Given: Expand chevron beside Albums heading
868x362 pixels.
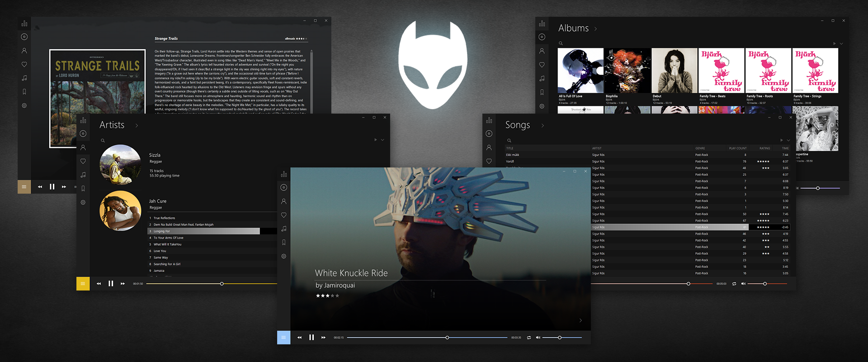Looking at the screenshot, I should tap(595, 29).
